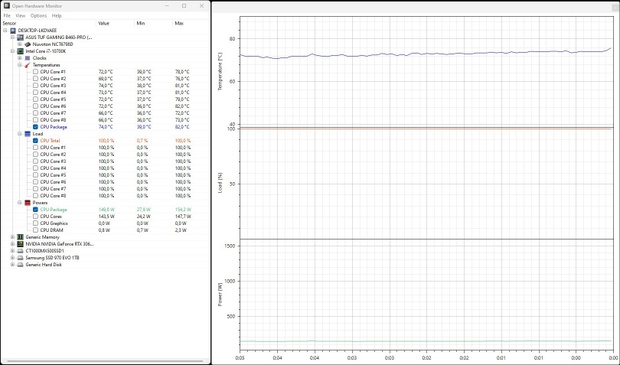Click the Powers category icon

[x=27, y=202]
